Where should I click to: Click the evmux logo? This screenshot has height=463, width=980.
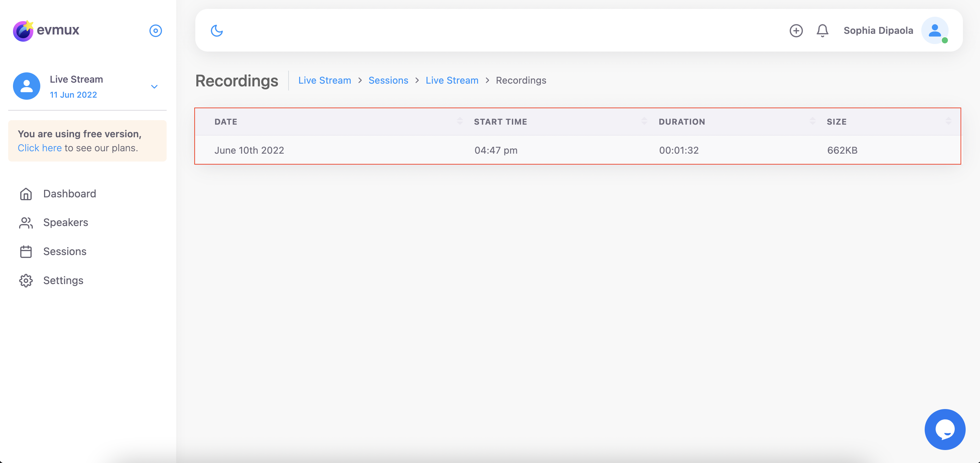pyautogui.click(x=46, y=30)
